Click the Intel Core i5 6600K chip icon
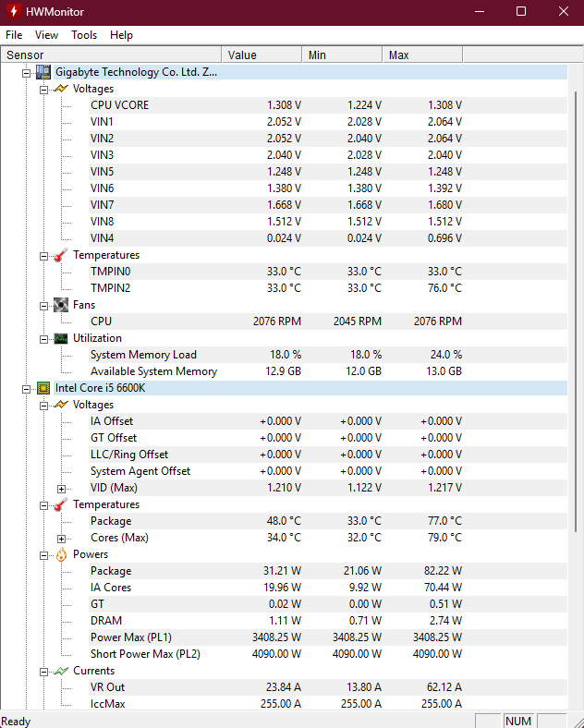The image size is (584, 728). 43,388
